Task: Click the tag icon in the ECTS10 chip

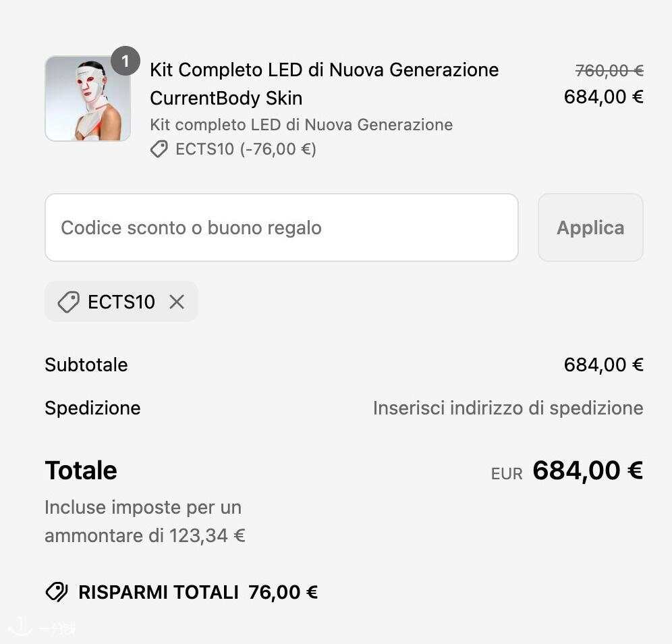Action: click(69, 302)
